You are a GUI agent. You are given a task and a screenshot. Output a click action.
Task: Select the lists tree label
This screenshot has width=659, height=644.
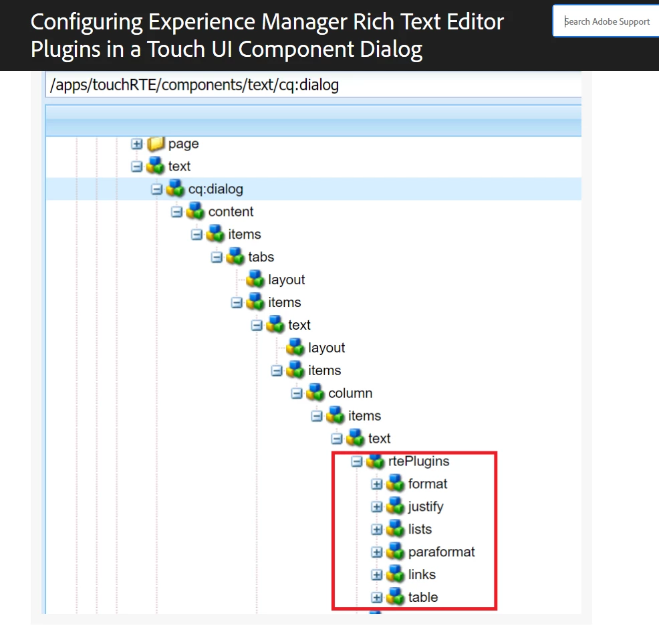(x=420, y=530)
